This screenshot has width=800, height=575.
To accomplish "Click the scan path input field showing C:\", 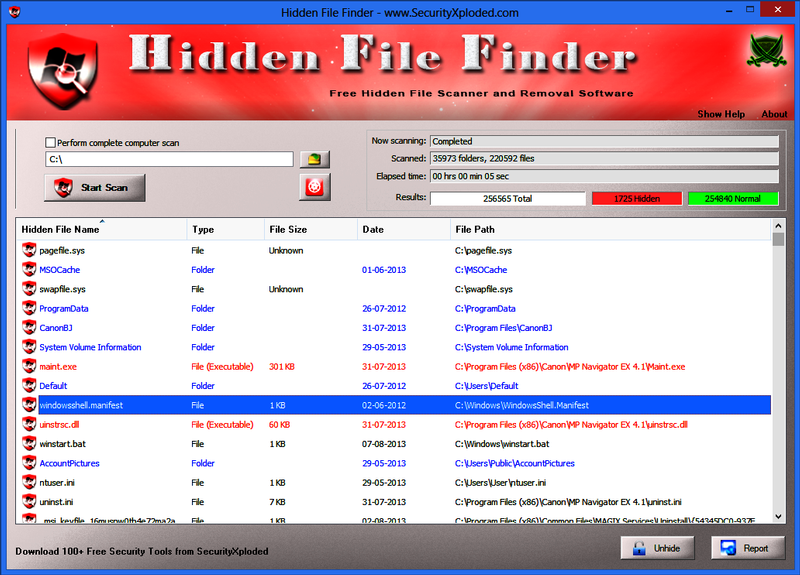I will (169, 159).
